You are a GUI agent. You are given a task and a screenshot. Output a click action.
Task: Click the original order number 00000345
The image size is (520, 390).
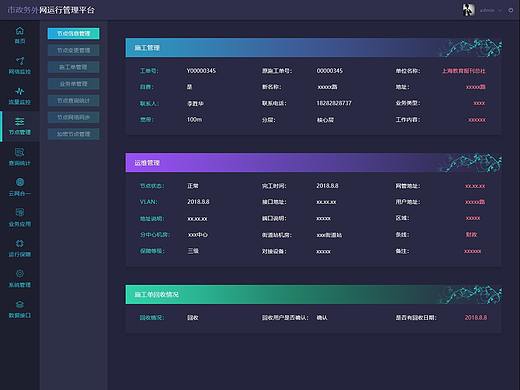pyautogui.click(x=329, y=71)
